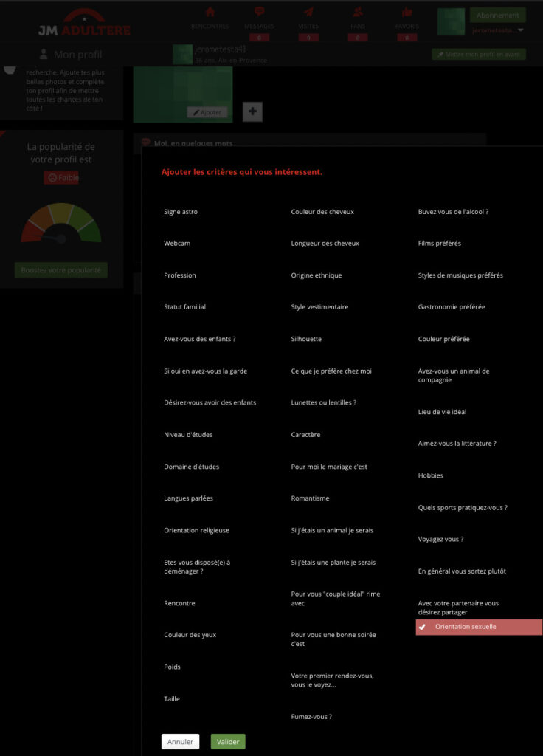Click the Abonnement menu button
The height and width of the screenshot is (756, 543).
click(x=498, y=15)
